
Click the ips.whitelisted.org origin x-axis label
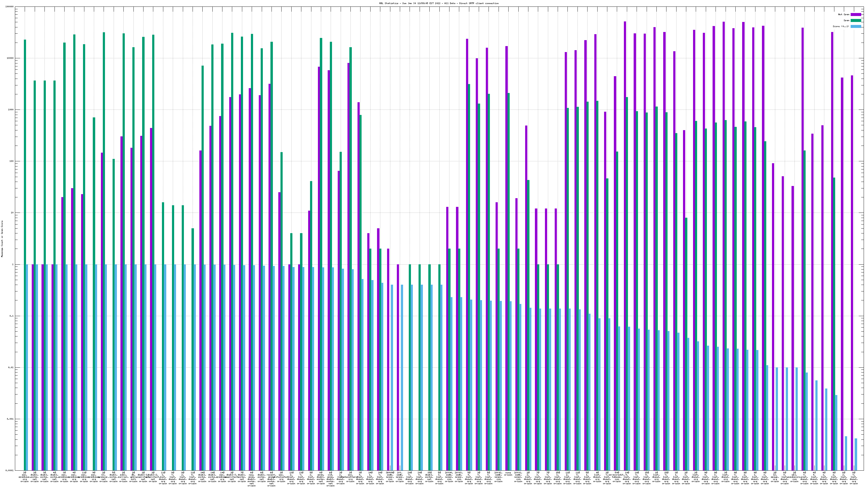coord(281,477)
